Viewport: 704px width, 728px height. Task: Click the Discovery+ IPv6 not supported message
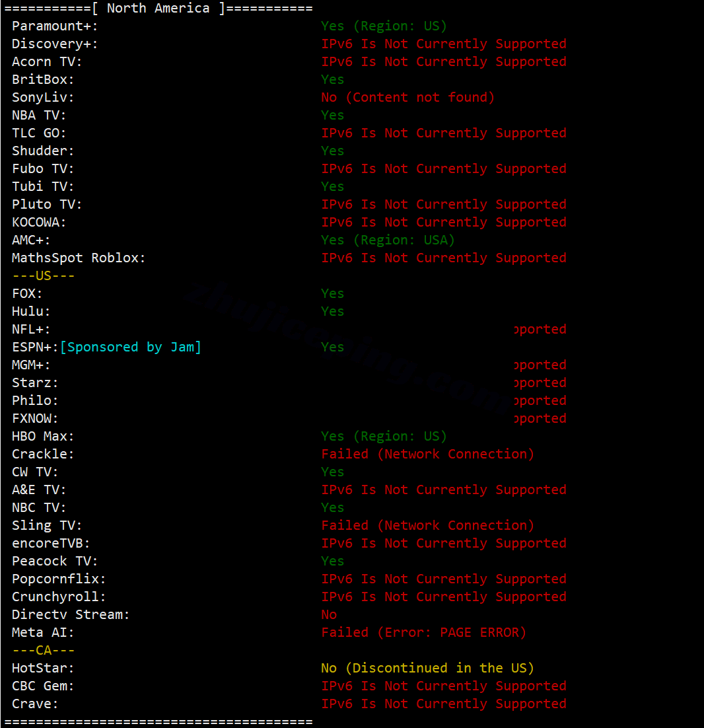(x=444, y=44)
